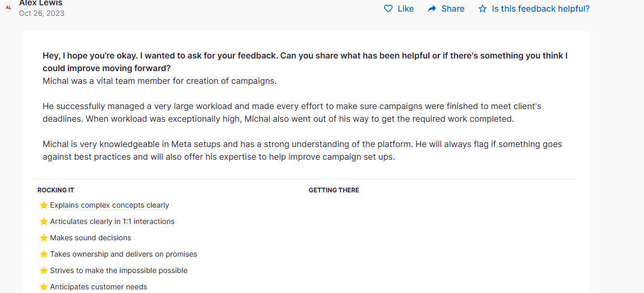The width and height of the screenshot is (644, 293).
Task: Select the GETTING THERE column heading
Action: point(334,190)
